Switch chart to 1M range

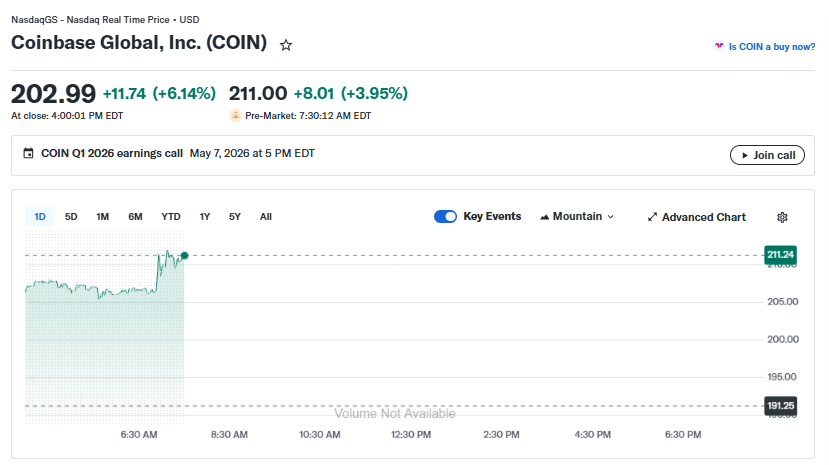pos(103,217)
